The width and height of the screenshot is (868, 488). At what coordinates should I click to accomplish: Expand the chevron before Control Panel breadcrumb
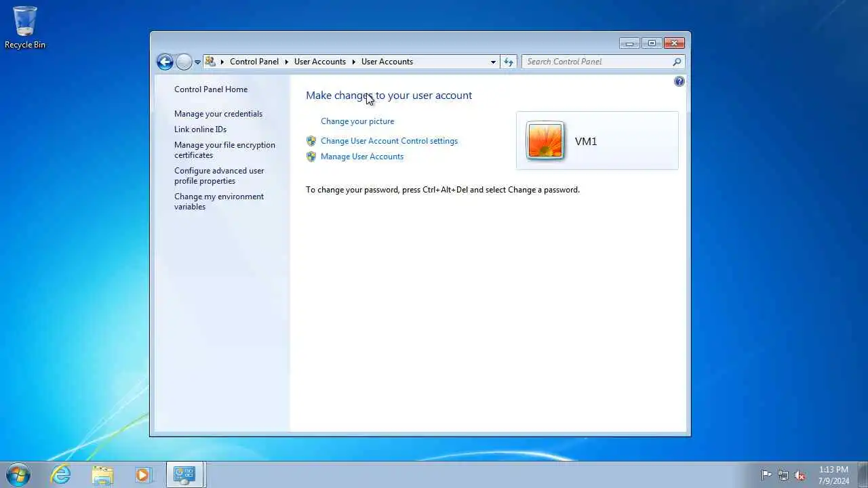(222, 62)
